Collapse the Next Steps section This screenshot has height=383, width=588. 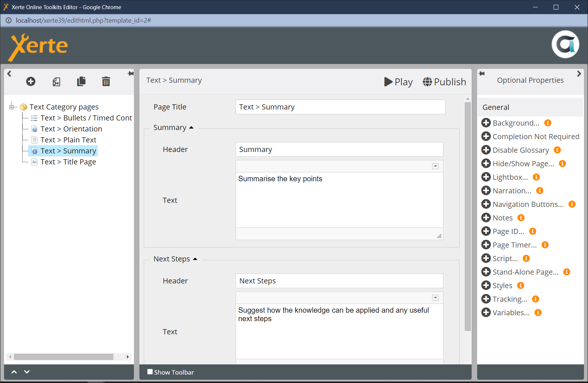click(x=195, y=259)
